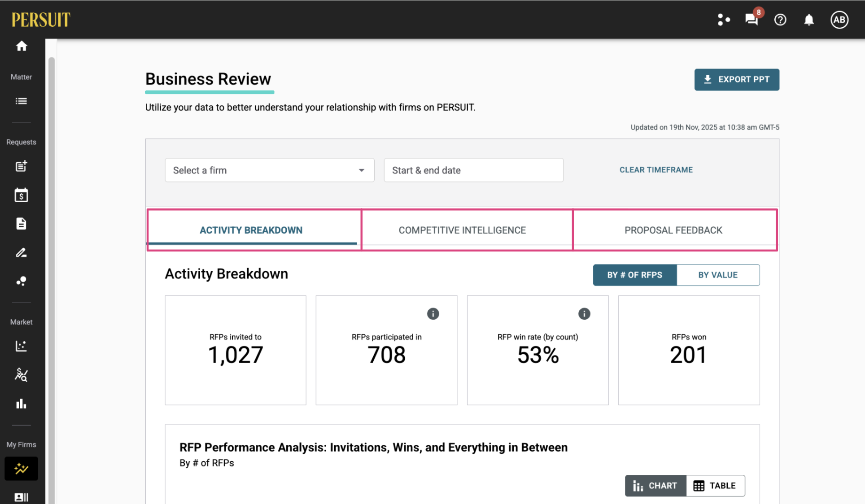Open the dots icon in top header
This screenshot has height=504, width=865.
723,20
